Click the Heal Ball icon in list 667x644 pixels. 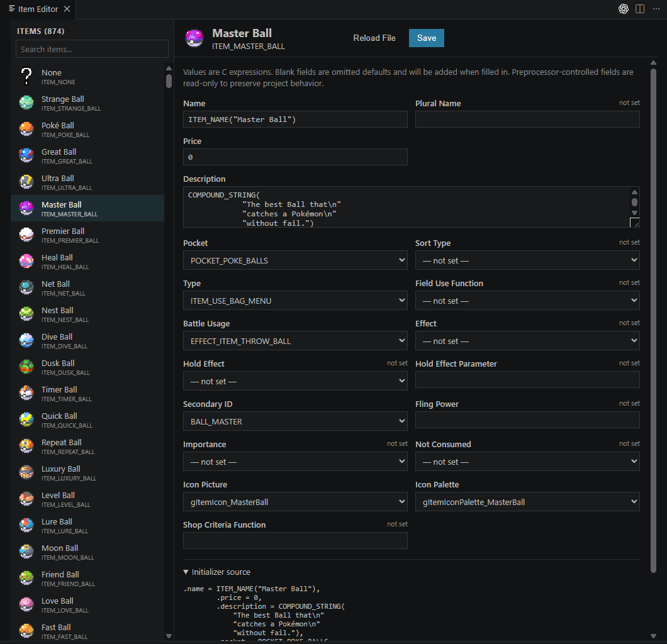click(26, 260)
